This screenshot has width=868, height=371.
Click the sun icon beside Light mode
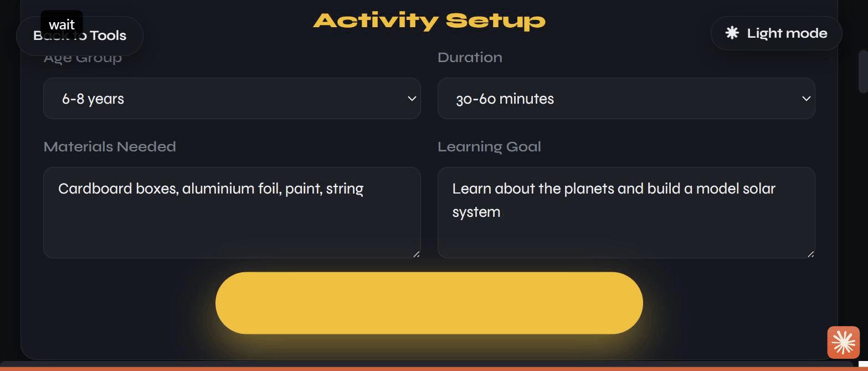point(732,33)
